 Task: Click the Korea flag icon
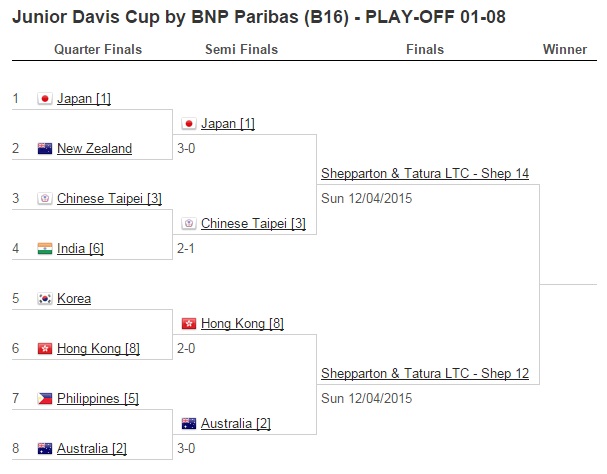[x=45, y=298]
